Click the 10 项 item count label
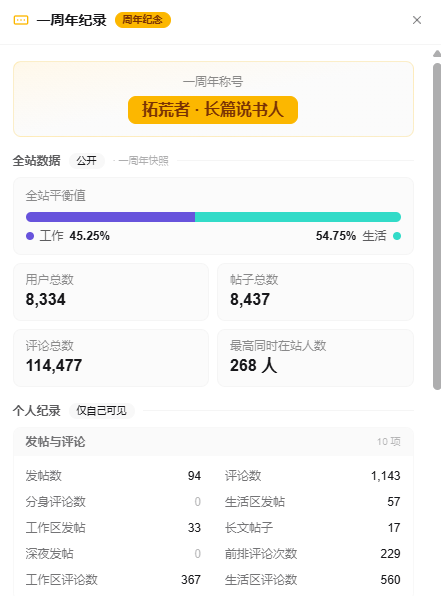 (x=389, y=442)
